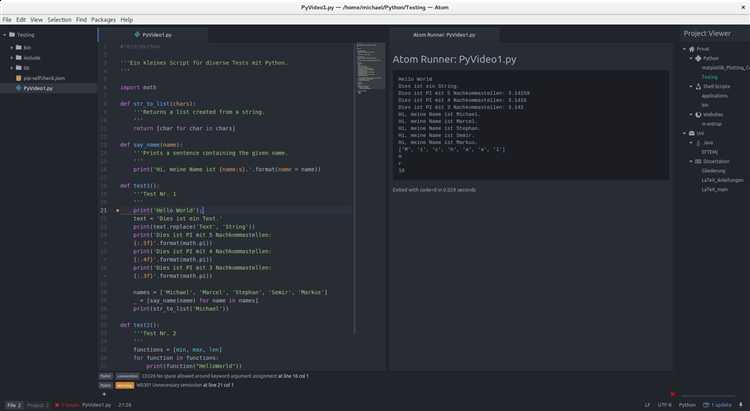Change the Python grammar selector
Image resolution: width=750 pixels, height=411 pixels.
[687, 405]
